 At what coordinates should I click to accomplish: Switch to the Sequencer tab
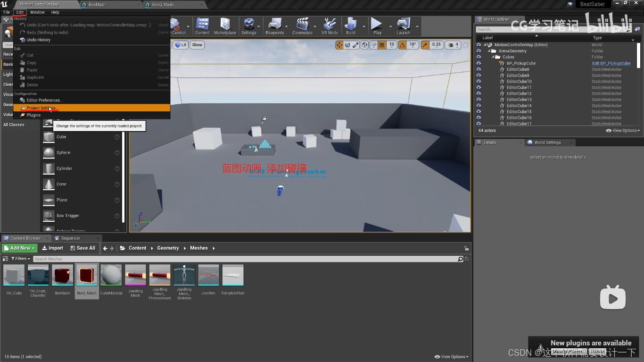tap(71, 238)
